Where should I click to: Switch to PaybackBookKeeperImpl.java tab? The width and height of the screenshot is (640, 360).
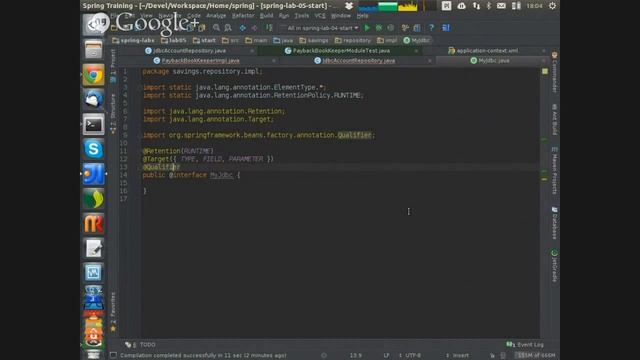(x=200, y=60)
